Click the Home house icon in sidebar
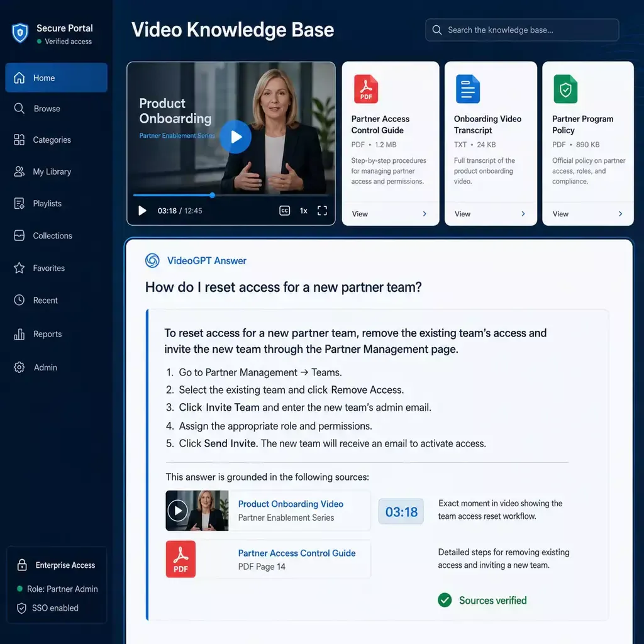The width and height of the screenshot is (644, 644). tap(19, 77)
